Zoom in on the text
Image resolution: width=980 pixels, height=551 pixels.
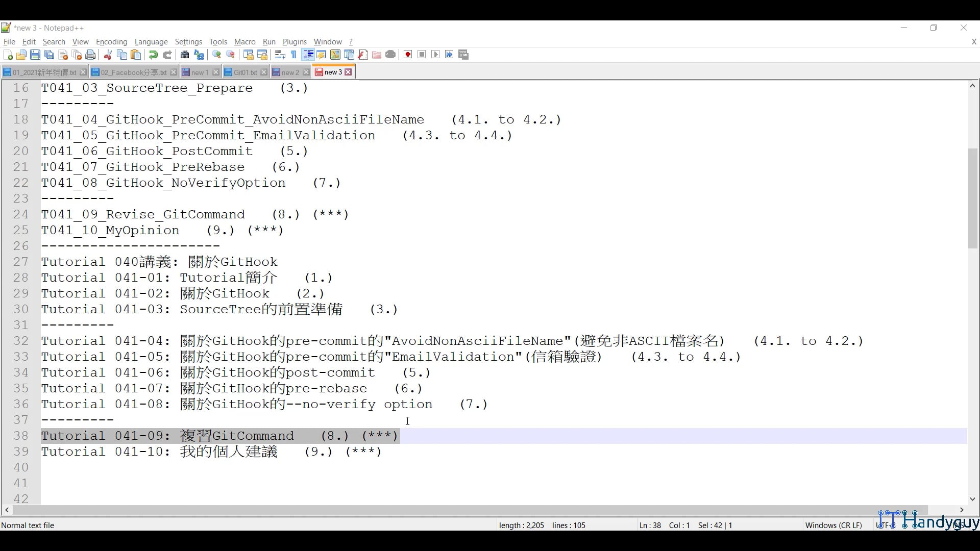coord(217,55)
